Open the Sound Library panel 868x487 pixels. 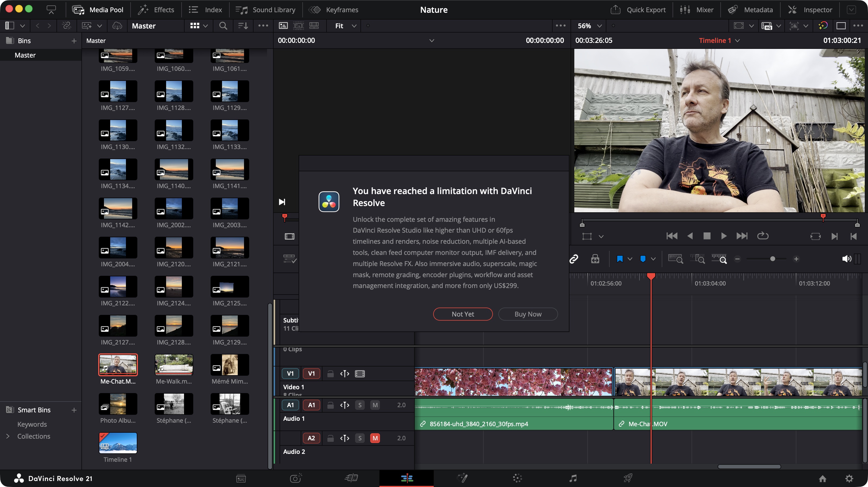[265, 10]
